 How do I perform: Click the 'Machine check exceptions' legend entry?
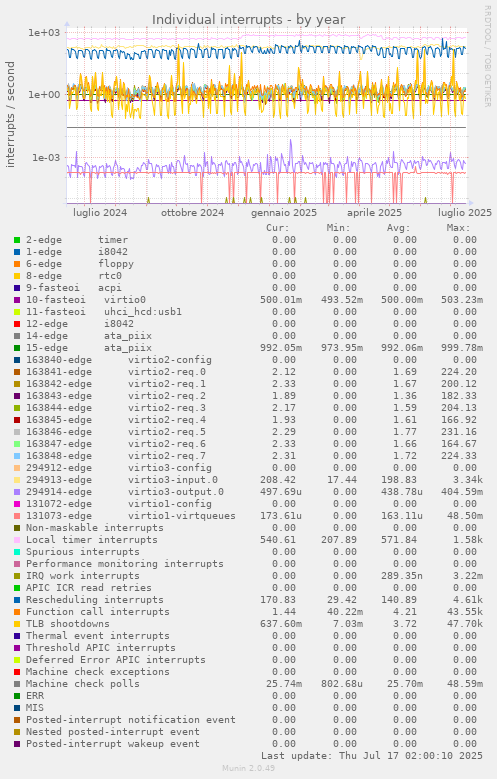point(97,672)
